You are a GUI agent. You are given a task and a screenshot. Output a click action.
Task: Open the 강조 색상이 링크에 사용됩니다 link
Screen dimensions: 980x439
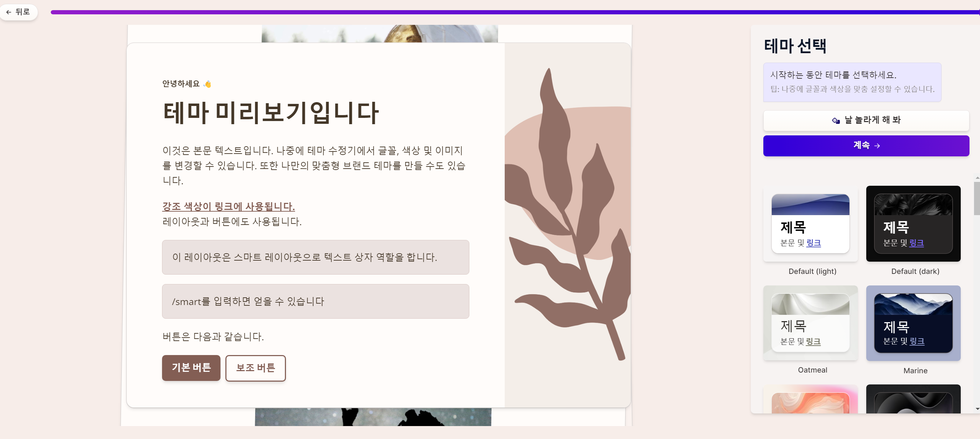[228, 206]
